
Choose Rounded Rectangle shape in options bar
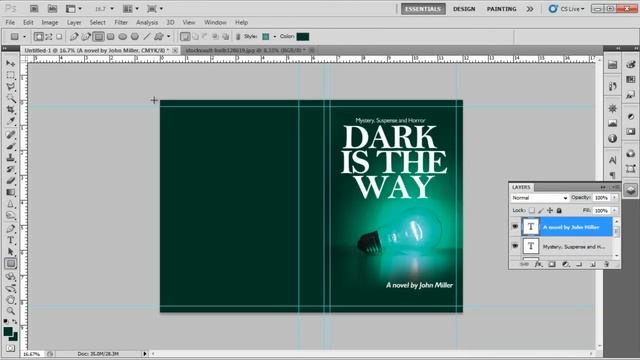click(x=111, y=37)
